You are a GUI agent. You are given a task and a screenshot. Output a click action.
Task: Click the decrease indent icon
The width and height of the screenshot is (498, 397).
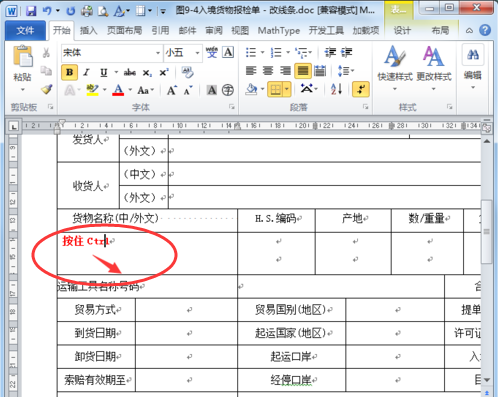click(330, 52)
